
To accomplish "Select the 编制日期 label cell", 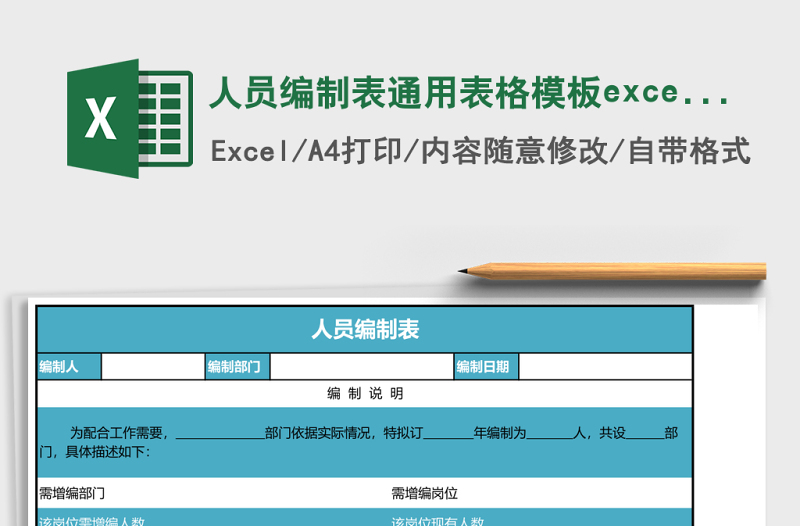I will coord(485,367).
